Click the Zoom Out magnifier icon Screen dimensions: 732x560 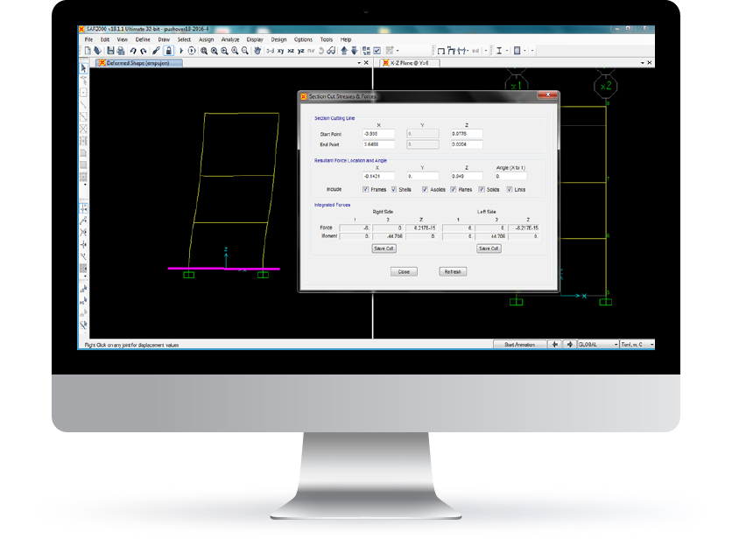click(245, 51)
